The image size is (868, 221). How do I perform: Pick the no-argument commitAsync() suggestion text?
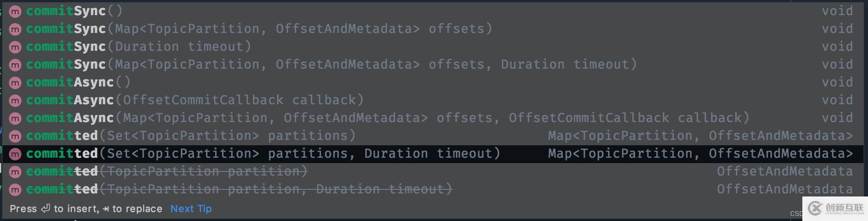point(78,82)
